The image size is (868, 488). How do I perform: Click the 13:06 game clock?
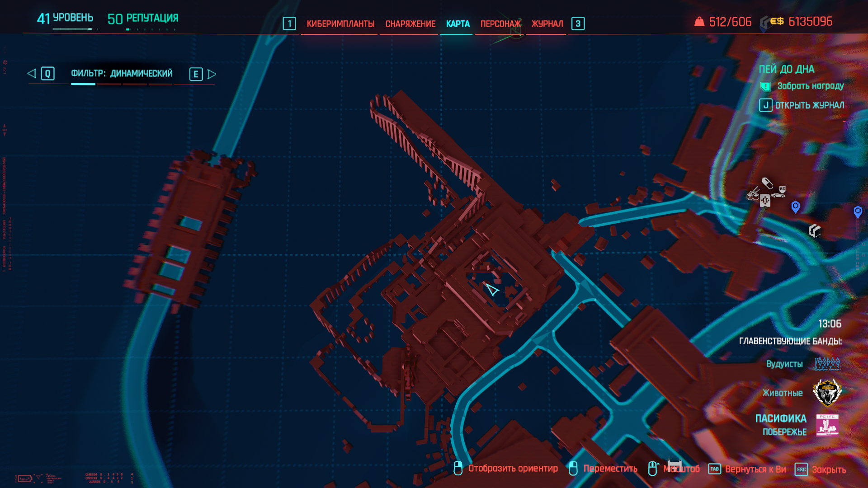pos(830,324)
